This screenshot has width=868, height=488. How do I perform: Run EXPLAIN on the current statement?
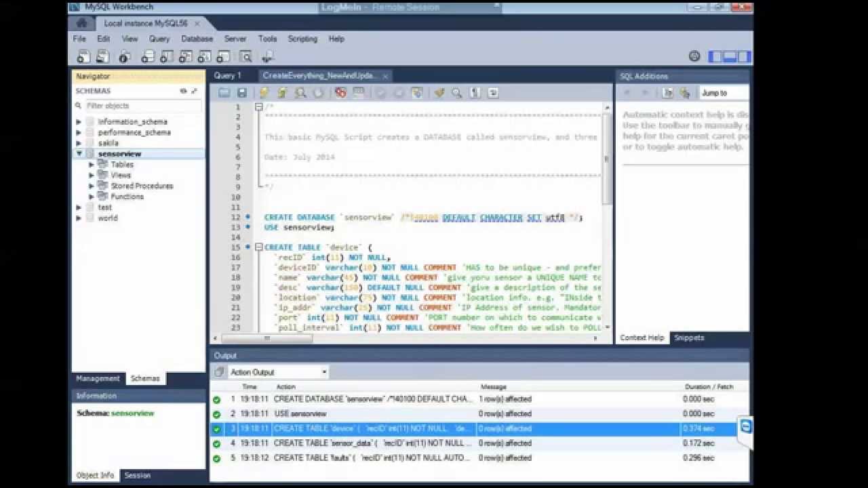click(x=300, y=93)
